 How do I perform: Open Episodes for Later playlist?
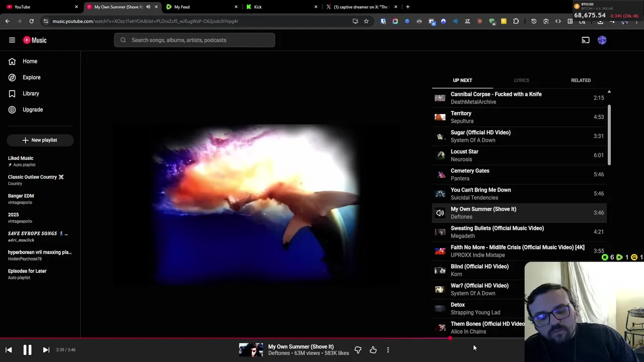pos(40,274)
